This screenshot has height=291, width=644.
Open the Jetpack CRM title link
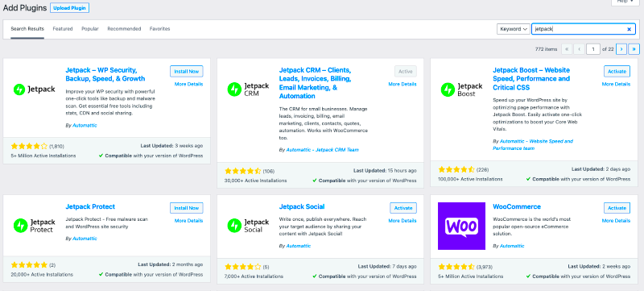pos(315,83)
